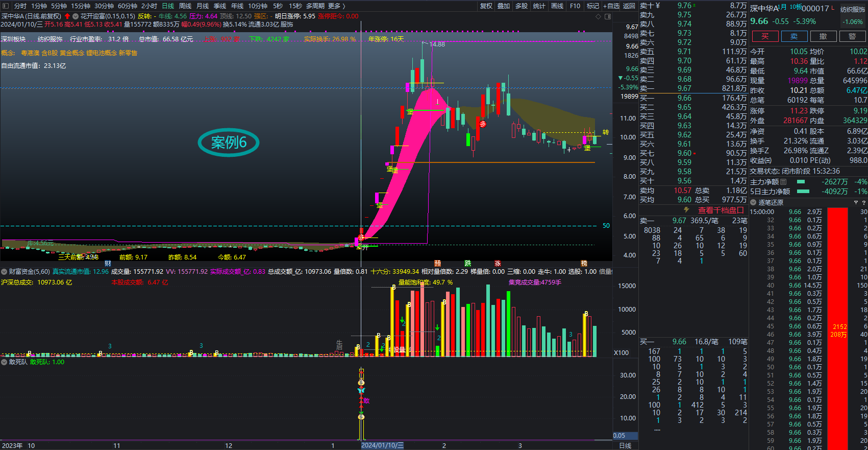Switch to 周线 weekly chart
This screenshot has width=868, height=450.
185,6
